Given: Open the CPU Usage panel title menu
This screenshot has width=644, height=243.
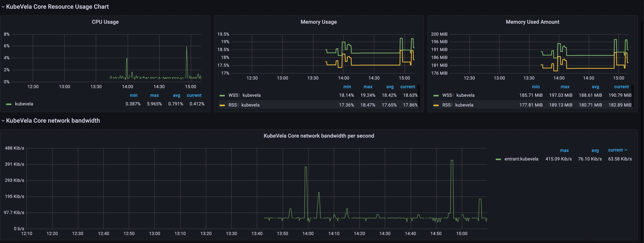Looking at the screenshot, I should pos(105,22).
